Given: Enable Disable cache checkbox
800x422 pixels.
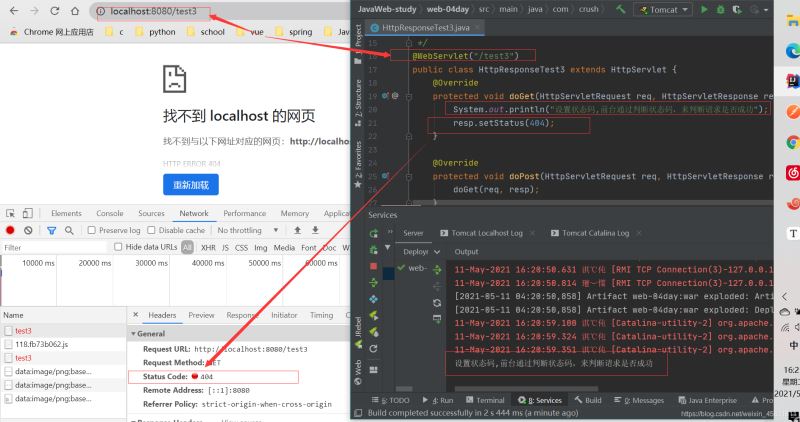Looking at the screenshot, I should coord(151,230).
